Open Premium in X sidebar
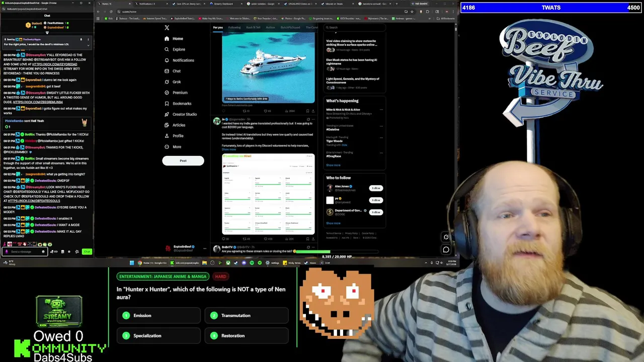This screenshot has height=362, width=644. tap(176, 93)
